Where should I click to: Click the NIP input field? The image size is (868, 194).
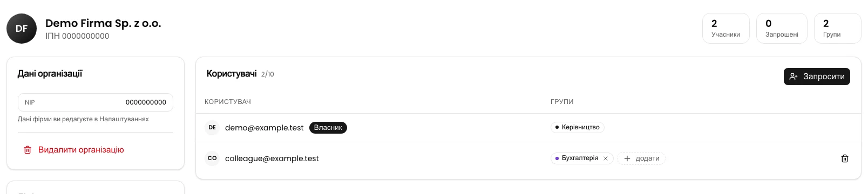[x=96, y=102]
